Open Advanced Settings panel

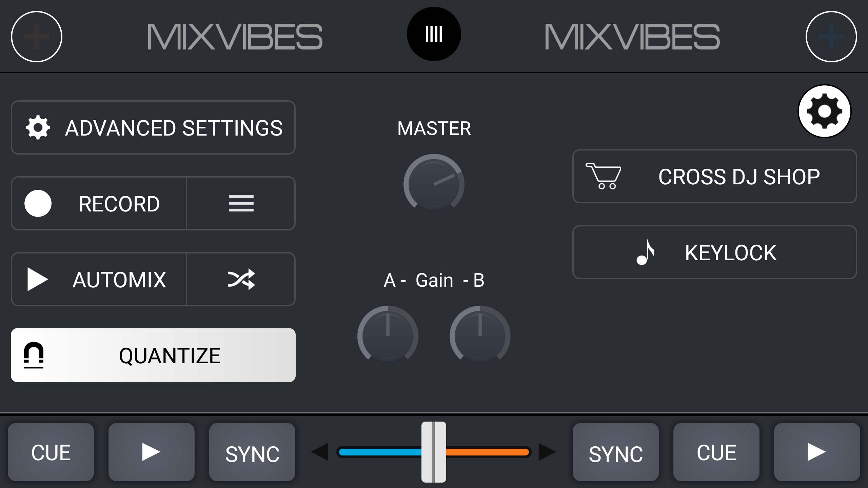point(153,127)
